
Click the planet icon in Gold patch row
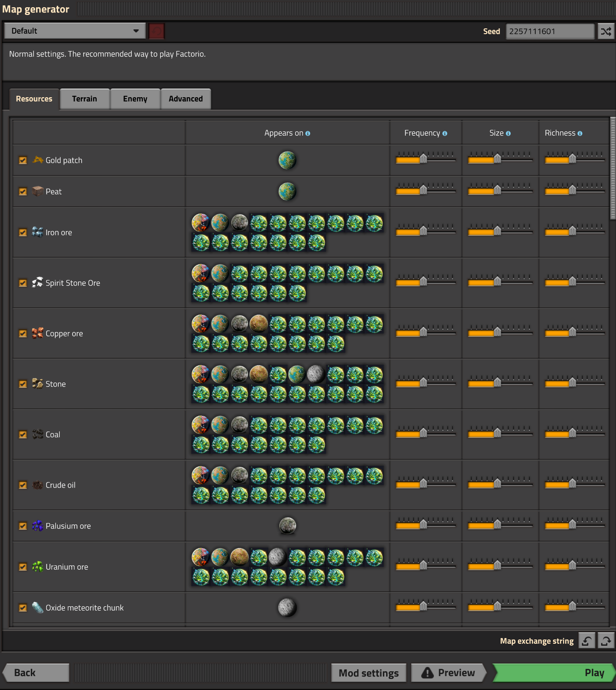point(287,160)
